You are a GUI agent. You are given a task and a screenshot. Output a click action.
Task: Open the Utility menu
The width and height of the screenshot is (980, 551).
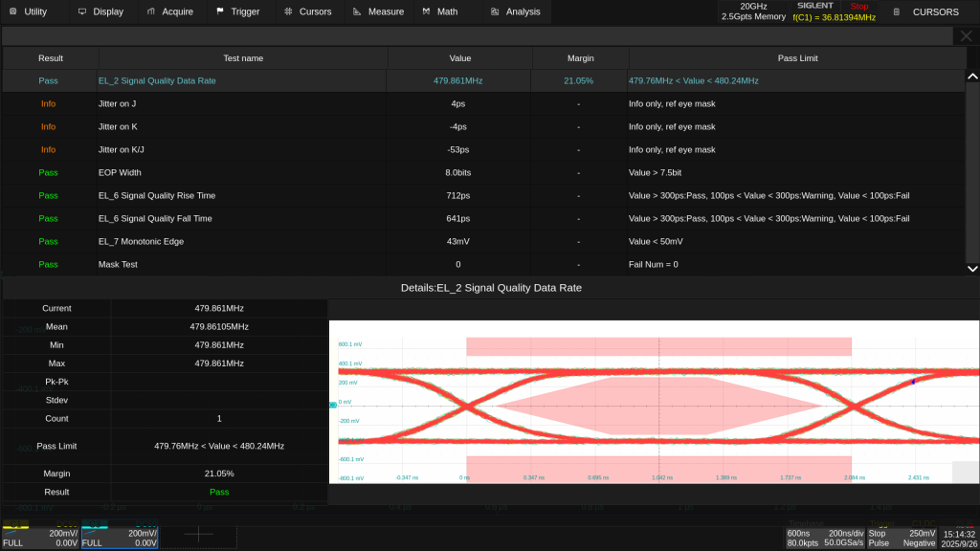[28, 11]
